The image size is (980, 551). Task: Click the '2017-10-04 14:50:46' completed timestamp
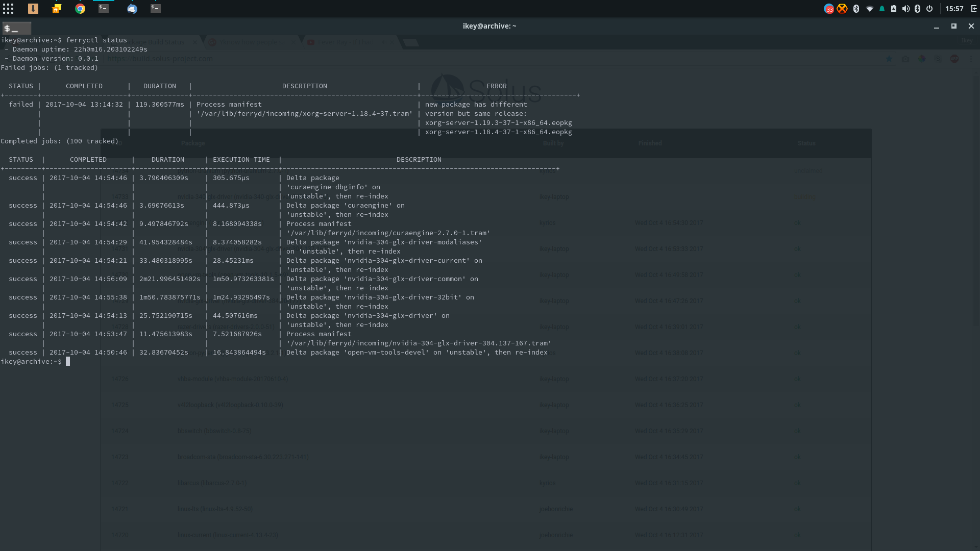click(x=88, y=353)
